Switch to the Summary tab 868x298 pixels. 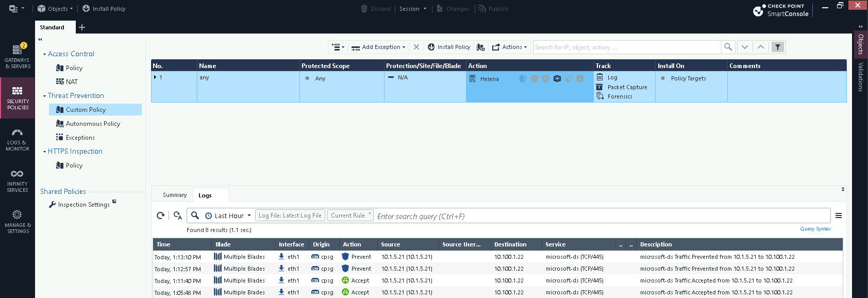pos(175,195)
